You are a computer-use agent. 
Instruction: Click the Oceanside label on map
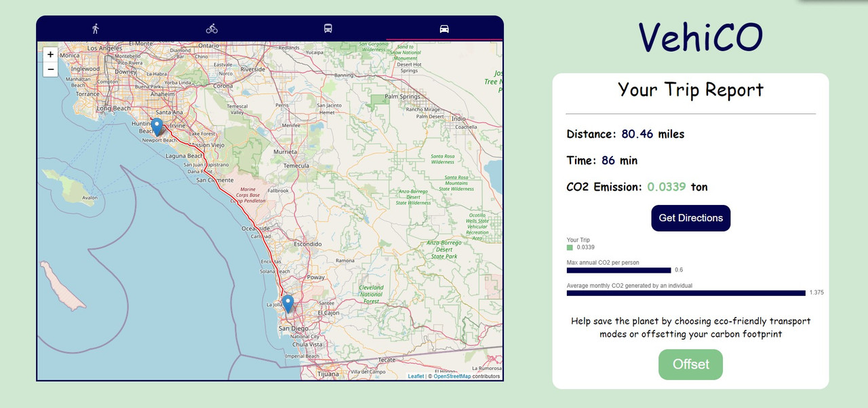tap(256, 229)
